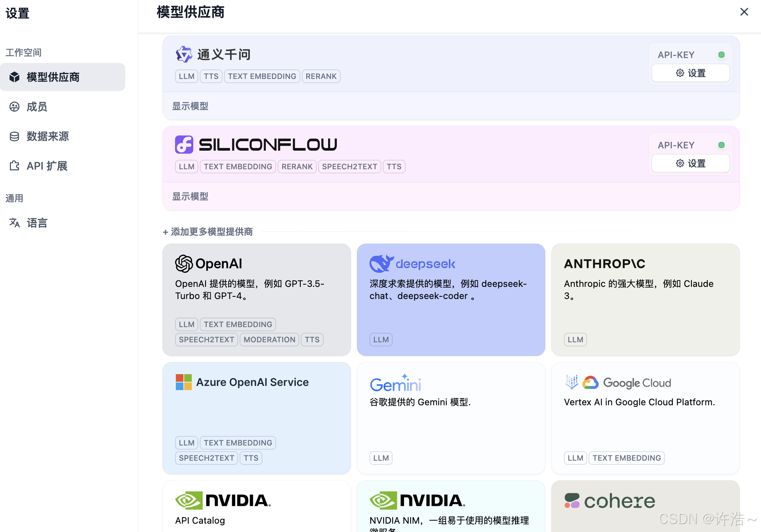Click the cohere logo
This screenshot has height=532, width=761.
[x=609, y=501]
